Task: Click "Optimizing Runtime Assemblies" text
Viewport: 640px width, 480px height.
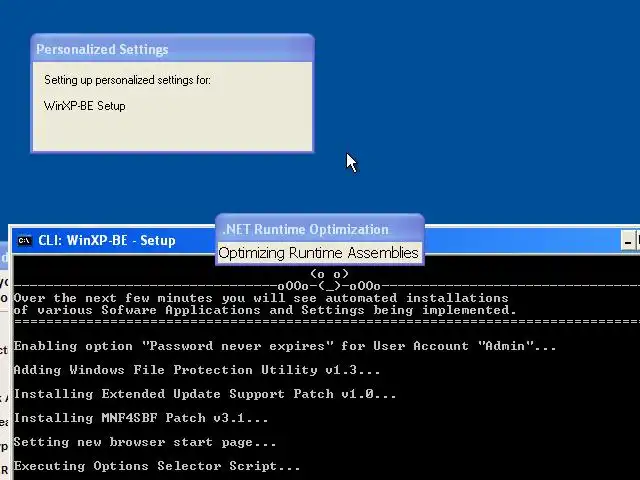Action: [318, 253]
